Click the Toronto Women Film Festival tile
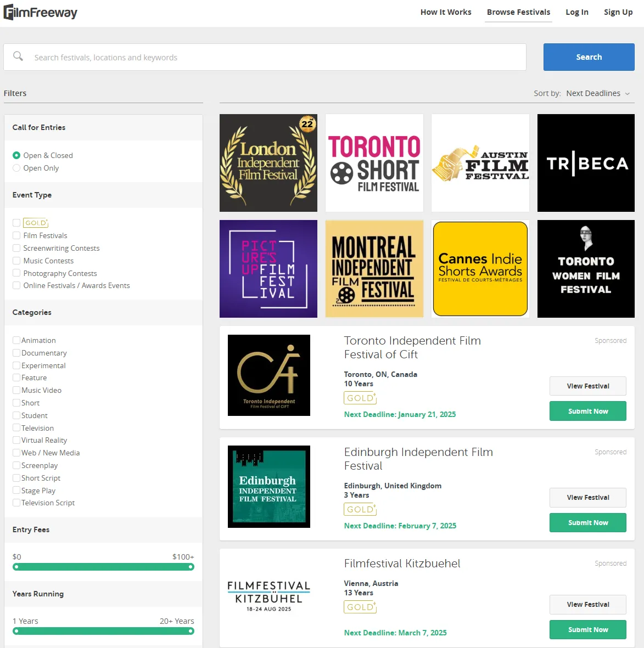Screen dimensions: 644x648 tap(586, 269)
